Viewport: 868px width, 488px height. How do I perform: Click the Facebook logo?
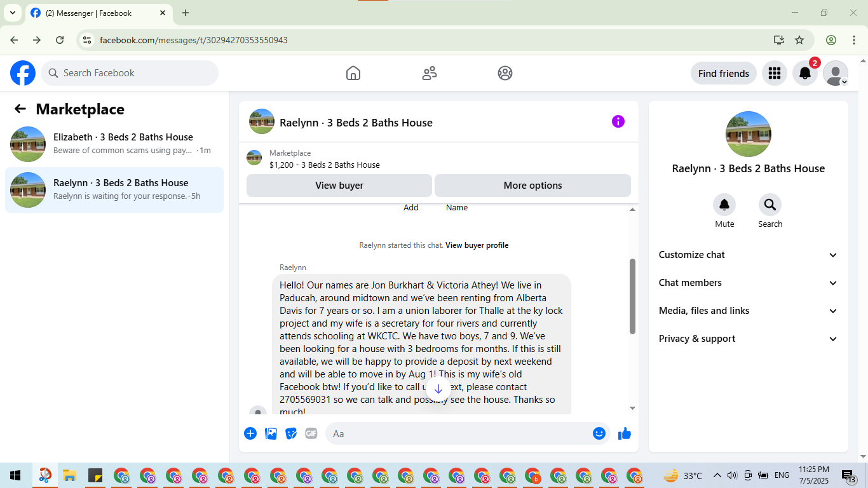23,73
